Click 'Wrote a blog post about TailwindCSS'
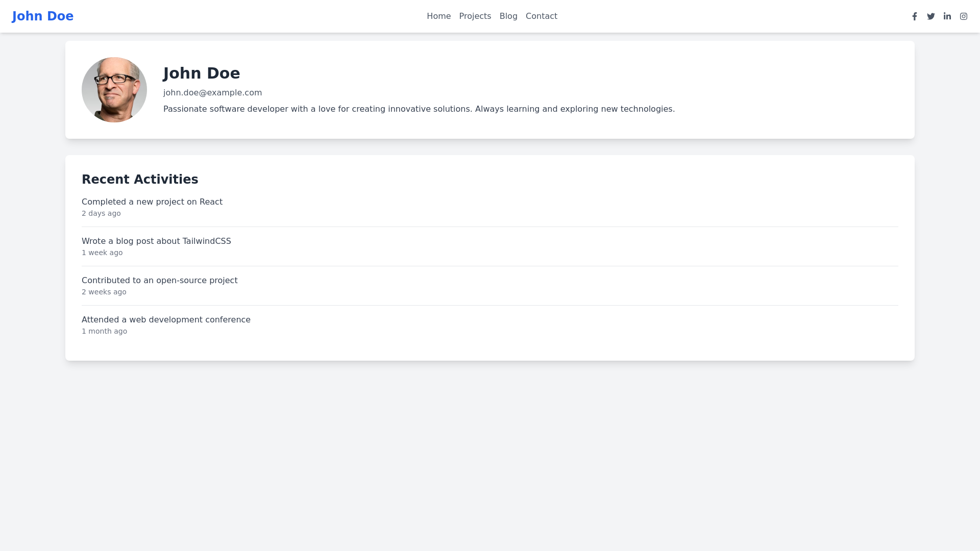Viewport: 980px width, 551px height. coord(156,241)
